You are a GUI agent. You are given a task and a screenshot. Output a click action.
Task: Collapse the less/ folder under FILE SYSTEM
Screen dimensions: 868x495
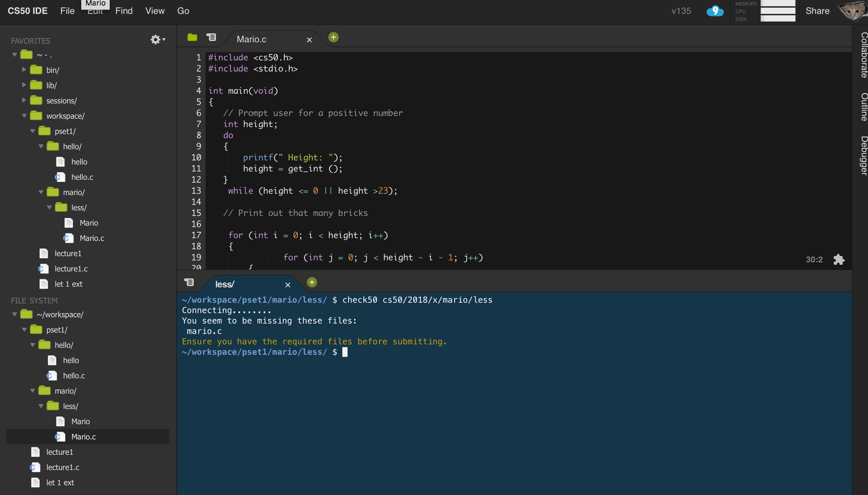tap(41, 405)
